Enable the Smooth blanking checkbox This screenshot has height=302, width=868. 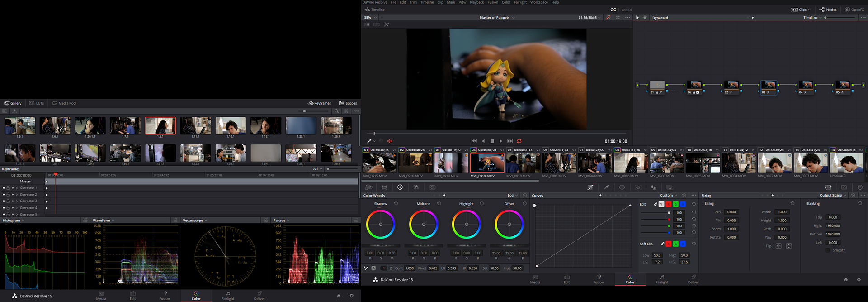827,250
